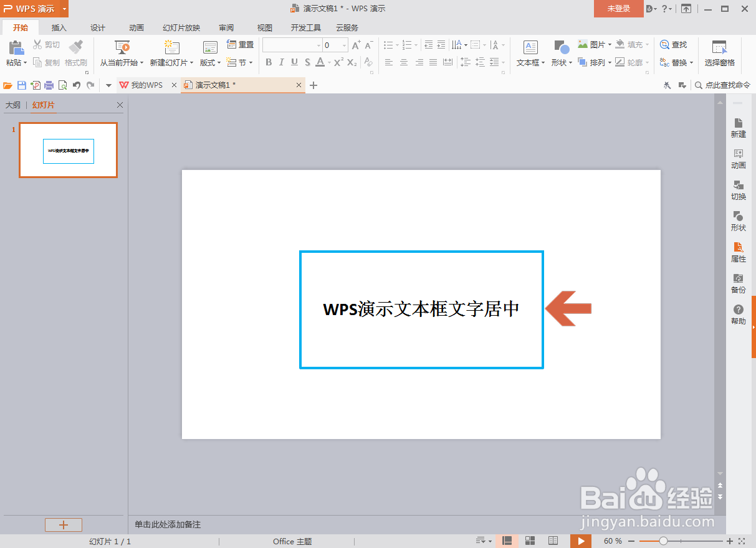The height and width of the screenshot is (548, 756).
Task: Click the New (新建) sidebar icon
Action: (x=739, y=128)
